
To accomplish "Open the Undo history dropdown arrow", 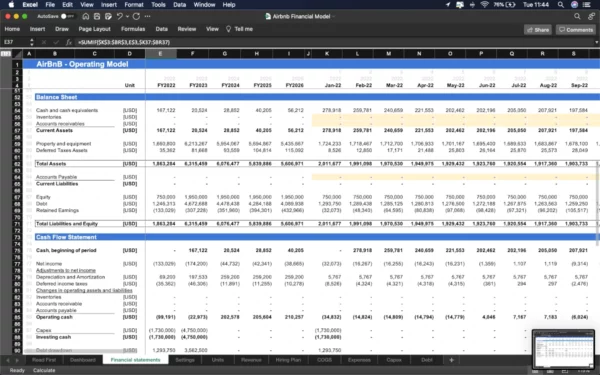I will pos(127,16).
